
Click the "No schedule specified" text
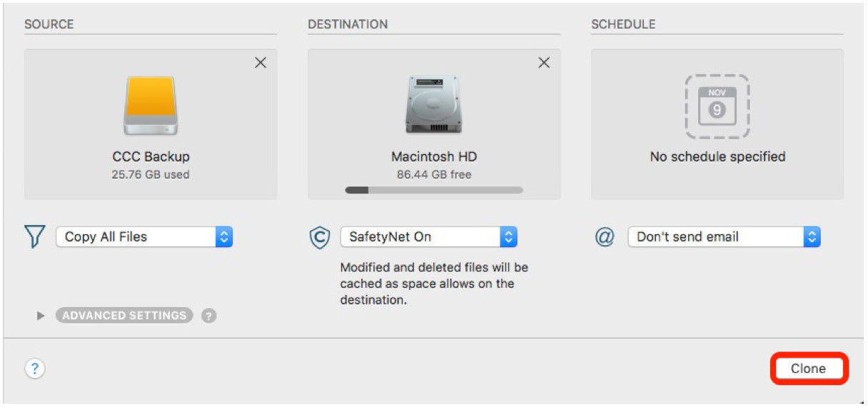(x=717, y=156)
